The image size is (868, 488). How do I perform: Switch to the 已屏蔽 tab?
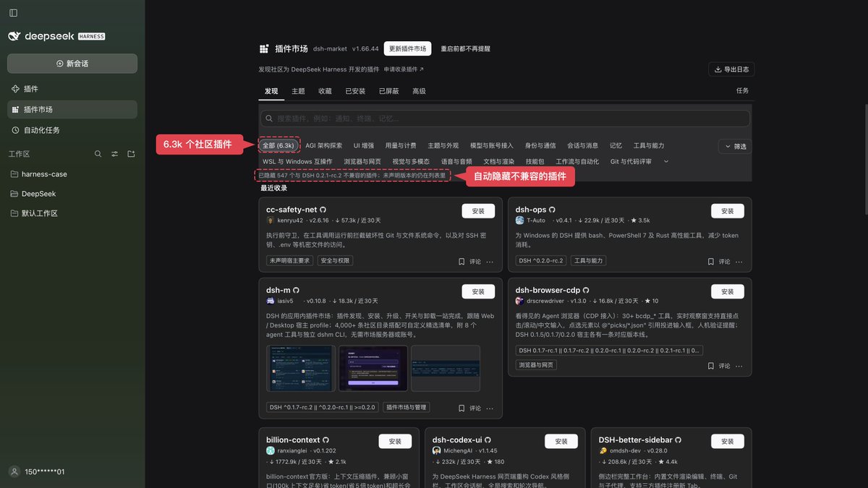(388, 91)
